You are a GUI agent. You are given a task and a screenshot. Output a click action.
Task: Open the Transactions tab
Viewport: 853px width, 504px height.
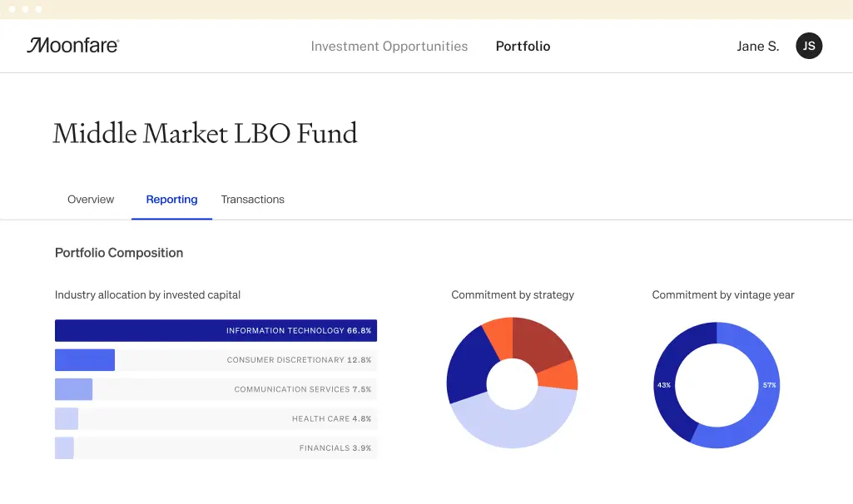pos(252,199)
